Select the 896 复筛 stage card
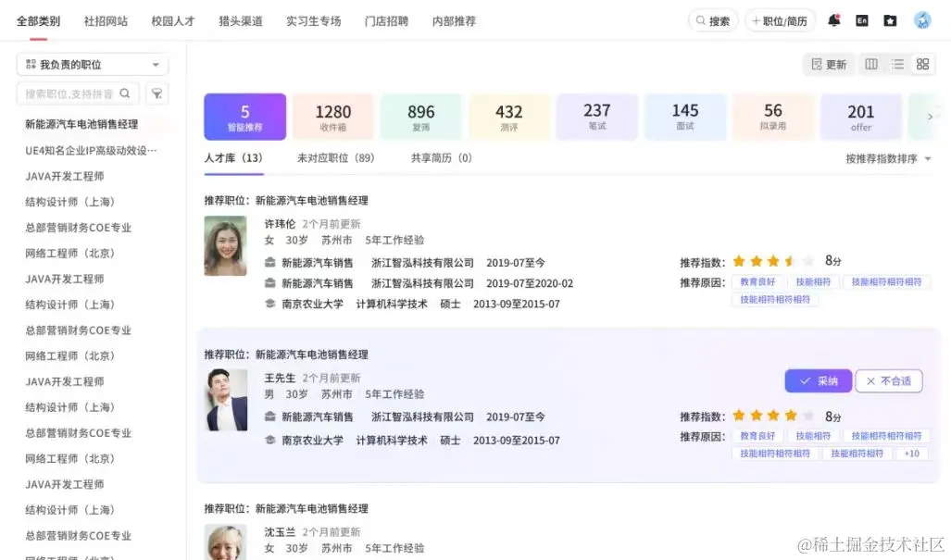Screen dimensions: 951x560 pyautogui.click(x=421, y=117)
